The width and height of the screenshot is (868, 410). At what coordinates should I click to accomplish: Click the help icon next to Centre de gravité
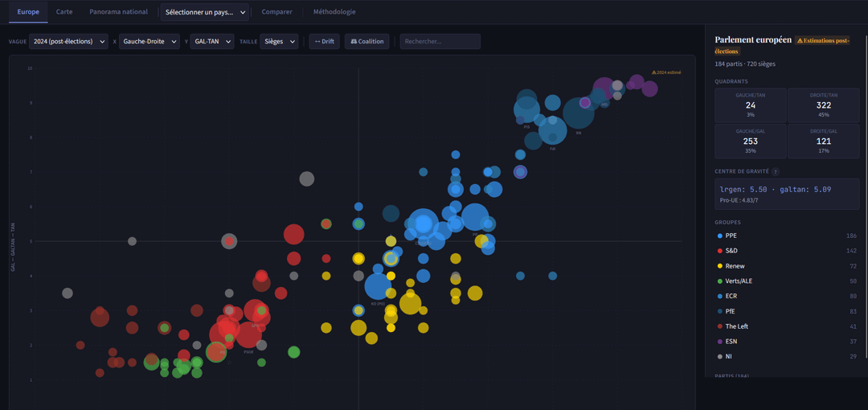pos(776,171)
